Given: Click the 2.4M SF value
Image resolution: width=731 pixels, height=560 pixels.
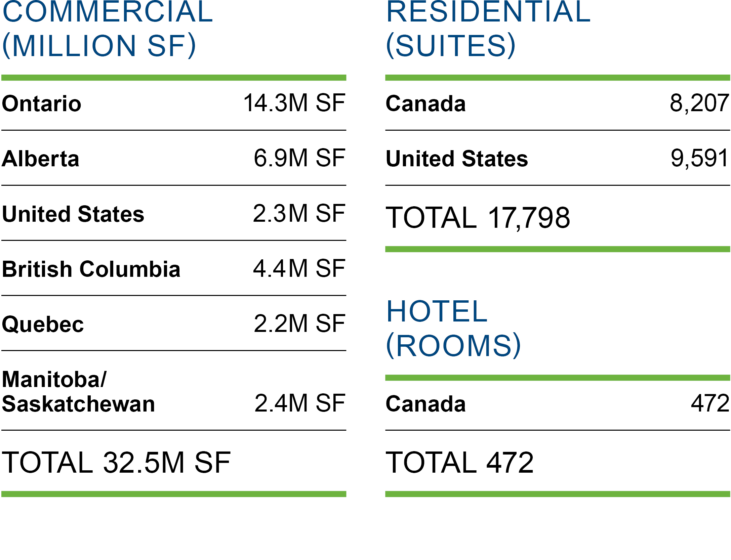Looking at the screenshot, I should tap(299, 403).
